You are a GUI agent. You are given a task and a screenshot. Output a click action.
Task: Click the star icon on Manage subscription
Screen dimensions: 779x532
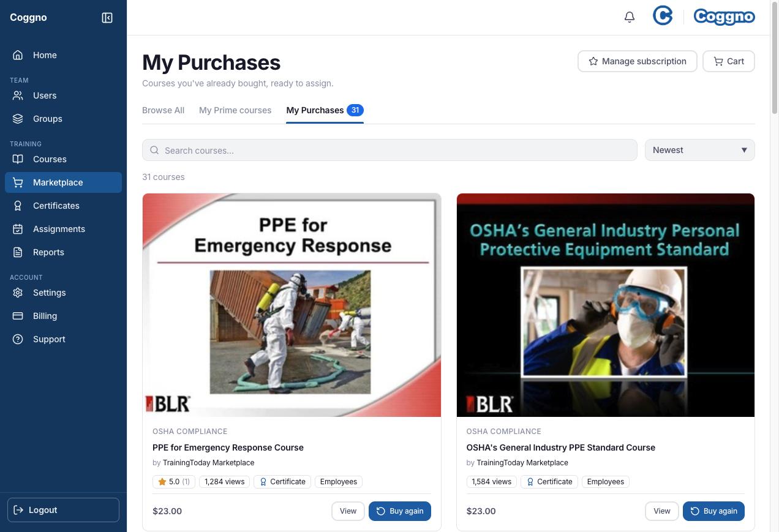(593, 61)
